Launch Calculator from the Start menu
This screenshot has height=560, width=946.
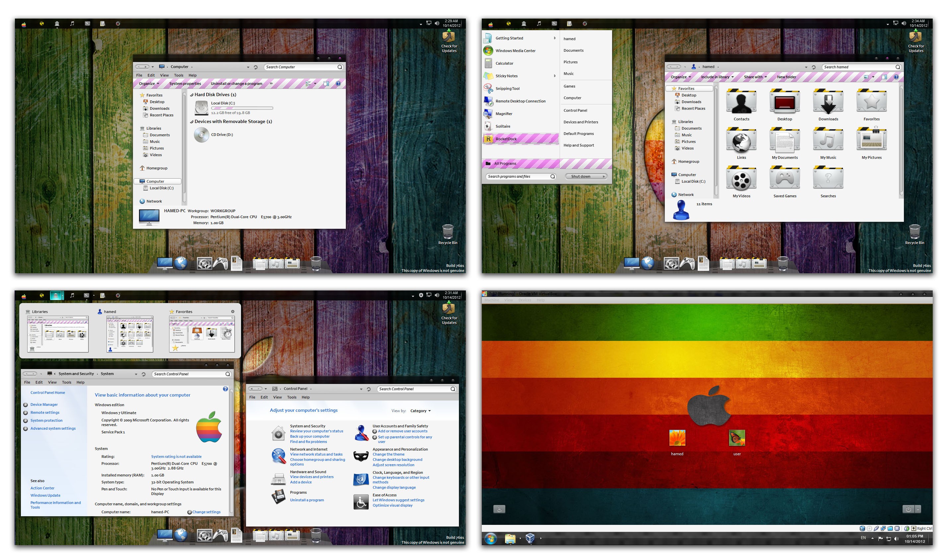click(520, 63)
